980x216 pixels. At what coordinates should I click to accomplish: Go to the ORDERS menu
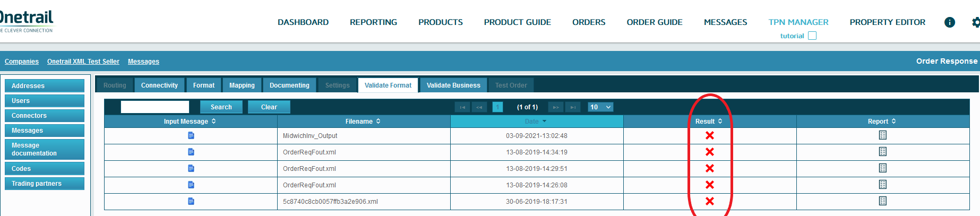point(588,22)
